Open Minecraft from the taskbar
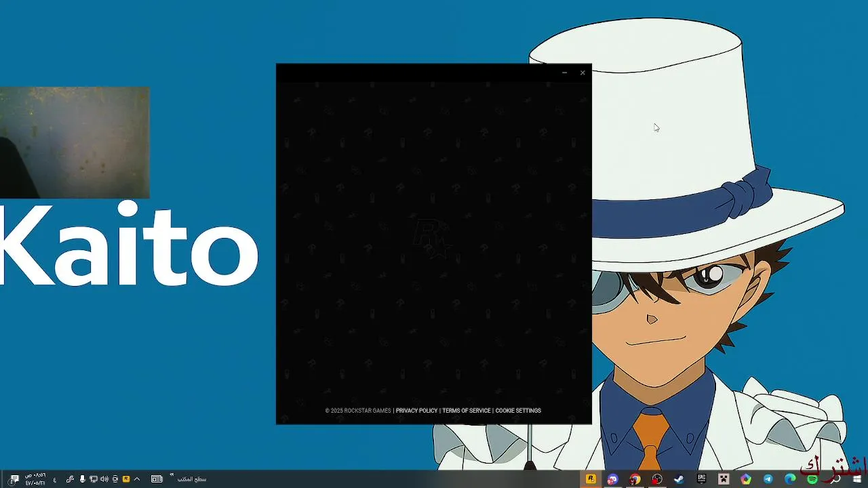 (x=724, y=479)
